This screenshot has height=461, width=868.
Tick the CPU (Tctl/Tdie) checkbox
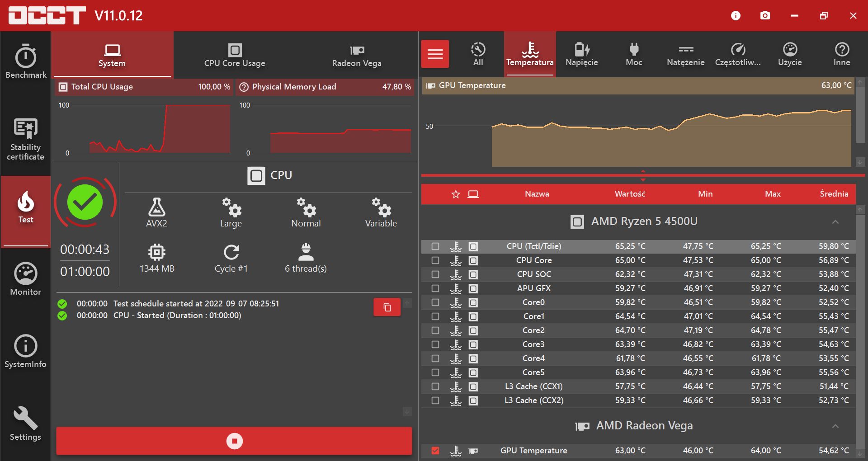tap(435, 246)
